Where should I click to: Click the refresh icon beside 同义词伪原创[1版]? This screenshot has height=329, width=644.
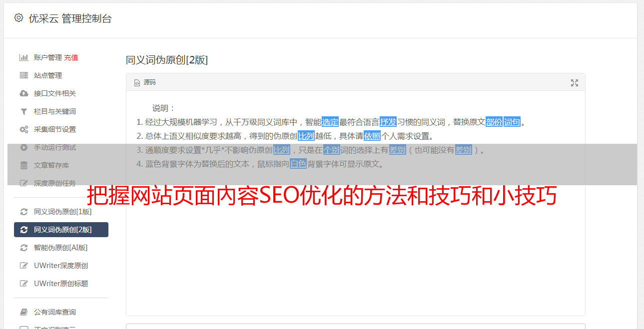click(23, 212)
